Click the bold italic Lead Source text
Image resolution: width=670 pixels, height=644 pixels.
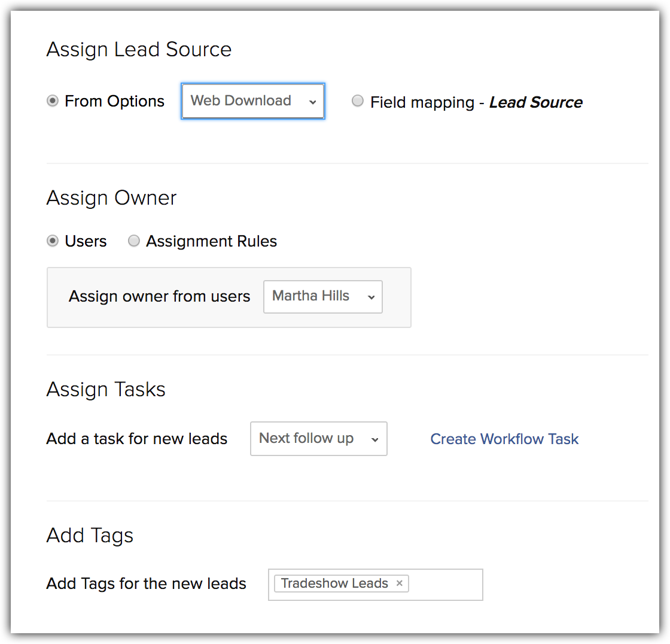(x=535, y=102)
